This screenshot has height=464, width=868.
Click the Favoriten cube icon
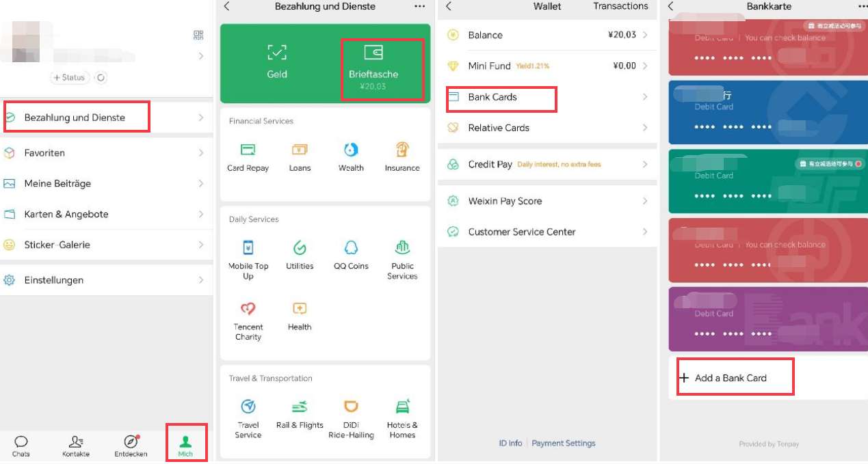coord(10,153)
